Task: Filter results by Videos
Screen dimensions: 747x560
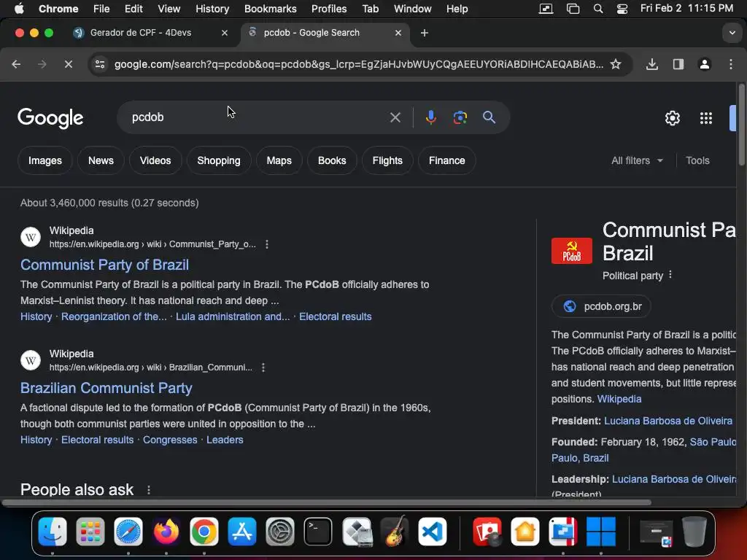Action: [x=155, y=160]
